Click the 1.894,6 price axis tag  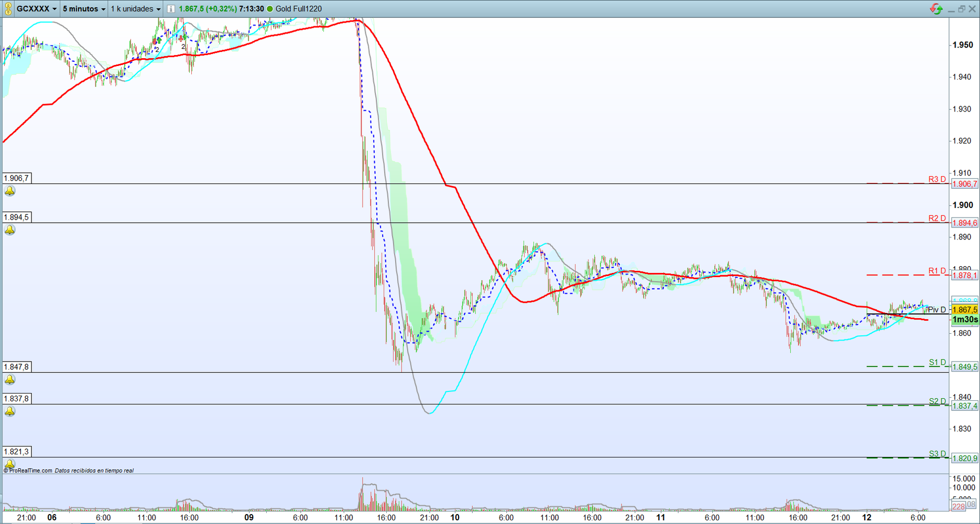tap(964, 223)
